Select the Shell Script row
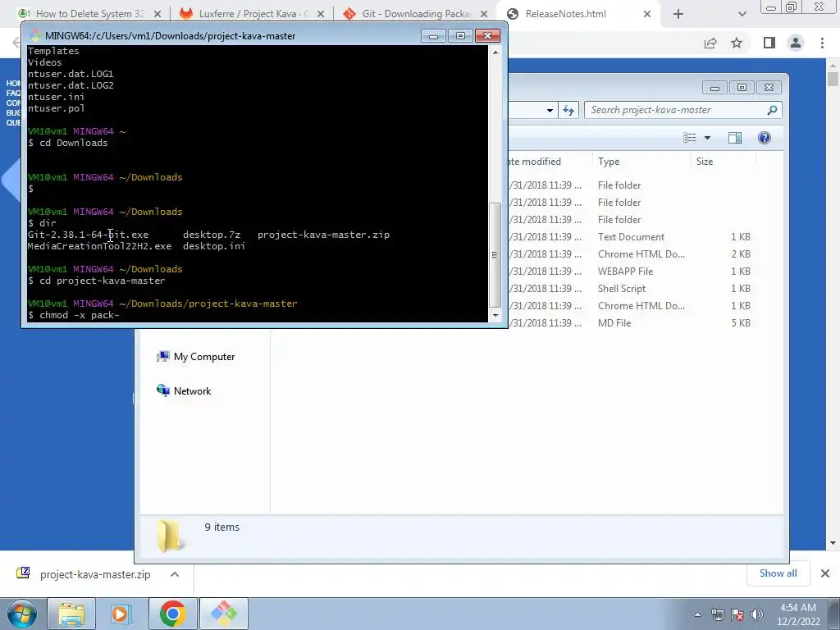Image resolution: width=840 pixels, height=630 pixels. pos(631,288)
